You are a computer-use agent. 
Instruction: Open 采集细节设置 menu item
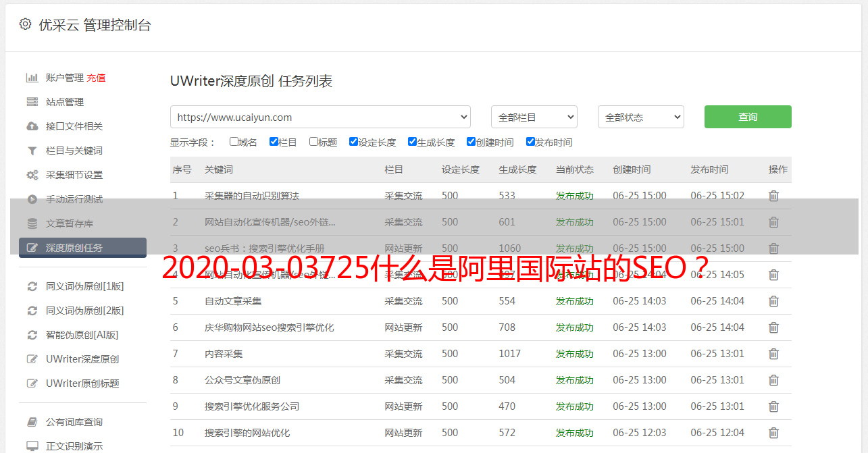(x=74, y=175)
